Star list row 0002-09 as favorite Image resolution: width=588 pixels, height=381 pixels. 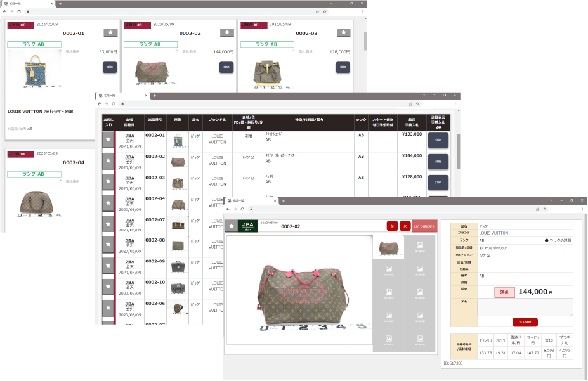point(108,265)
